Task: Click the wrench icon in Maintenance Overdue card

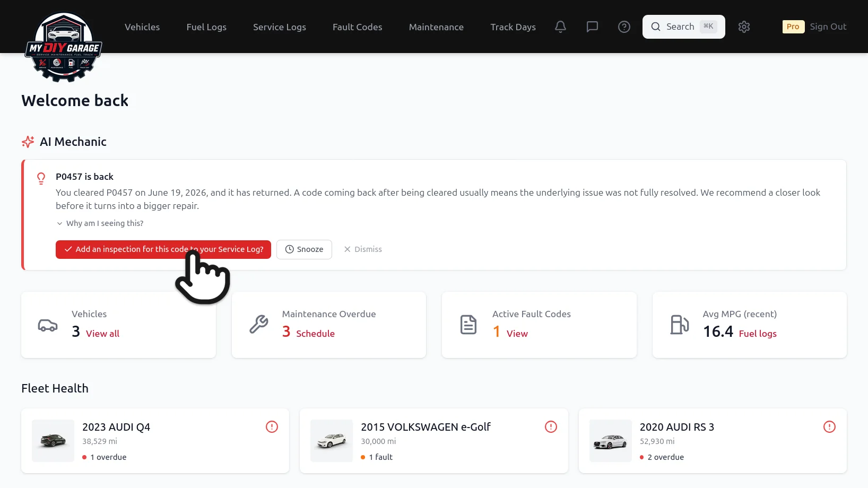Action: point(259,324)
